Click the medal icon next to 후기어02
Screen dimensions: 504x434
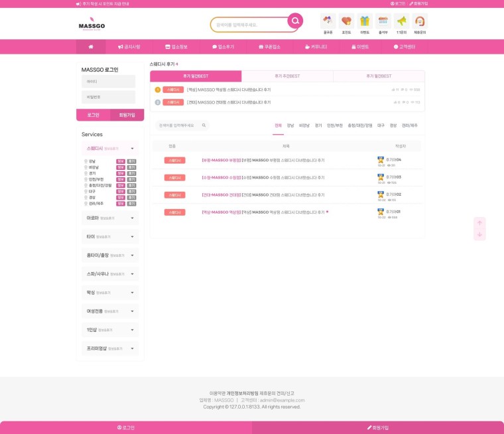[381, 194]
